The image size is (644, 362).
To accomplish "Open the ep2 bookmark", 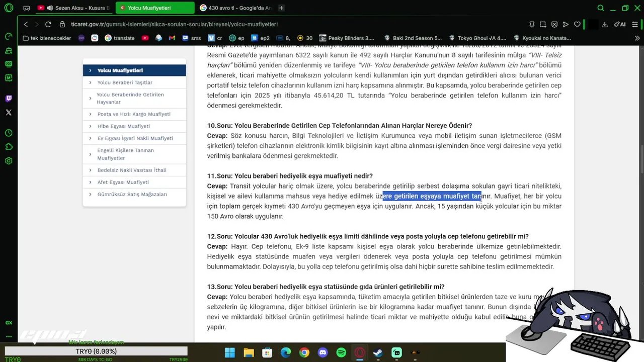I will pyautogui.click(x=260, y=38).
